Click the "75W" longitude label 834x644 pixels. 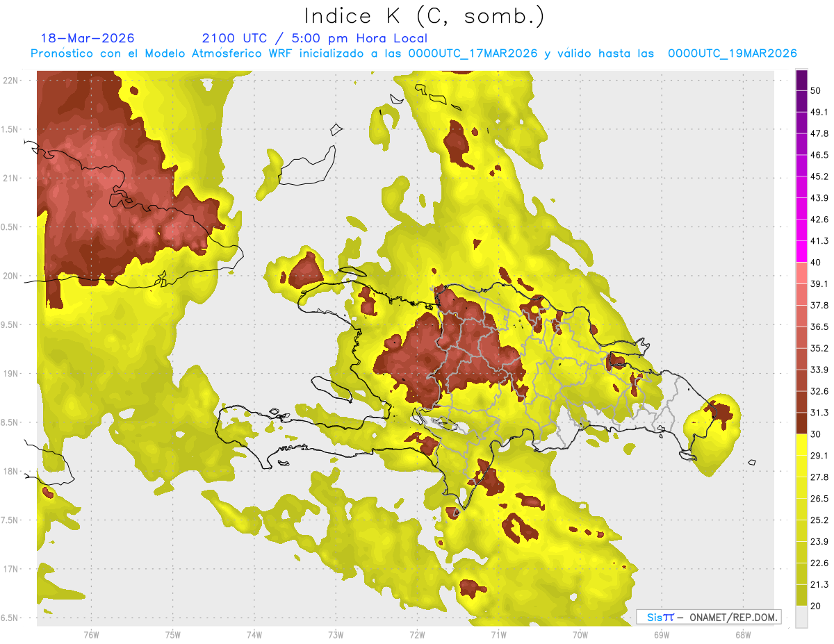173,634
